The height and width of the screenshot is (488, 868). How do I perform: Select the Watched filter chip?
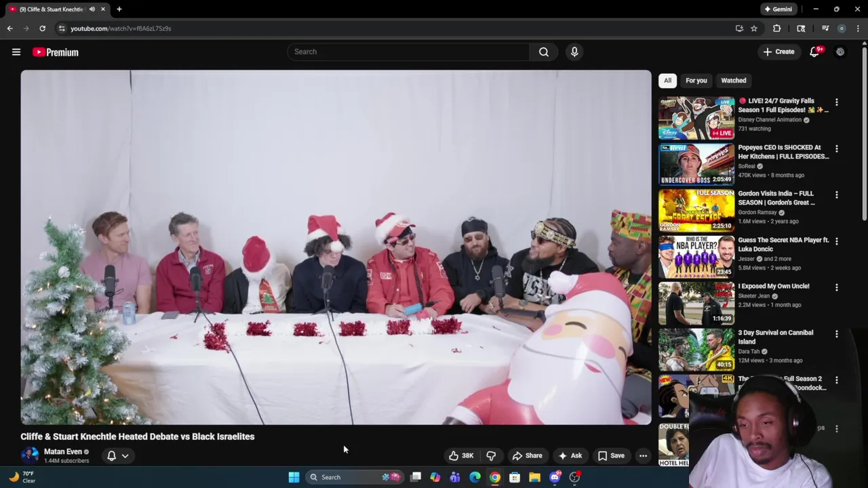(733, 81)
